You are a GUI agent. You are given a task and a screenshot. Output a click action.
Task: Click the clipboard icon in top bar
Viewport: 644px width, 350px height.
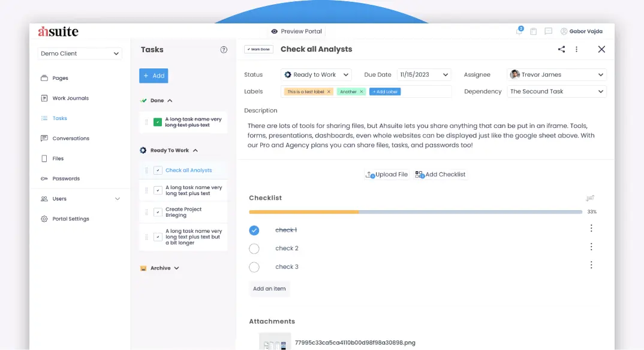click(x=533, y=31)
